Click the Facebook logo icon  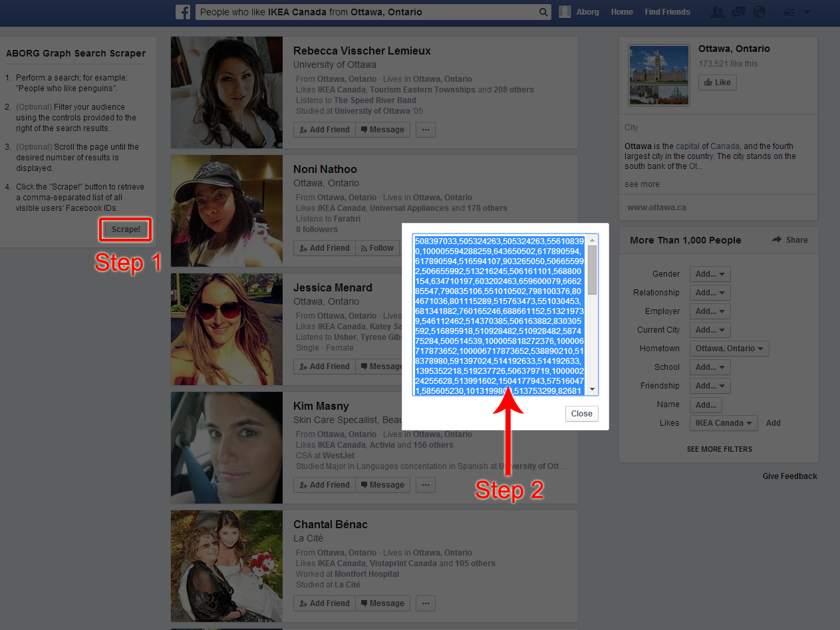(x=183, y=12)
